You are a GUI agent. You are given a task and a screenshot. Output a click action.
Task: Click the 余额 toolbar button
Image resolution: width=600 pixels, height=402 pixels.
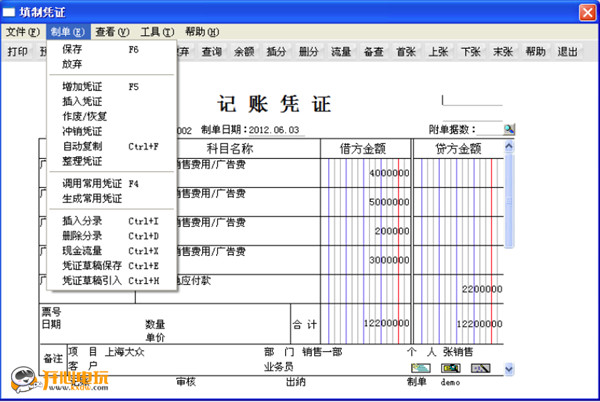(244, 52)
